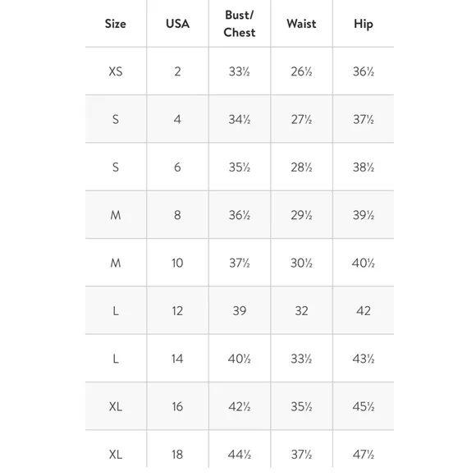This screenshot has height=476, width=476.
Task: Click the 38½ hip value
Action: point(364,167)
